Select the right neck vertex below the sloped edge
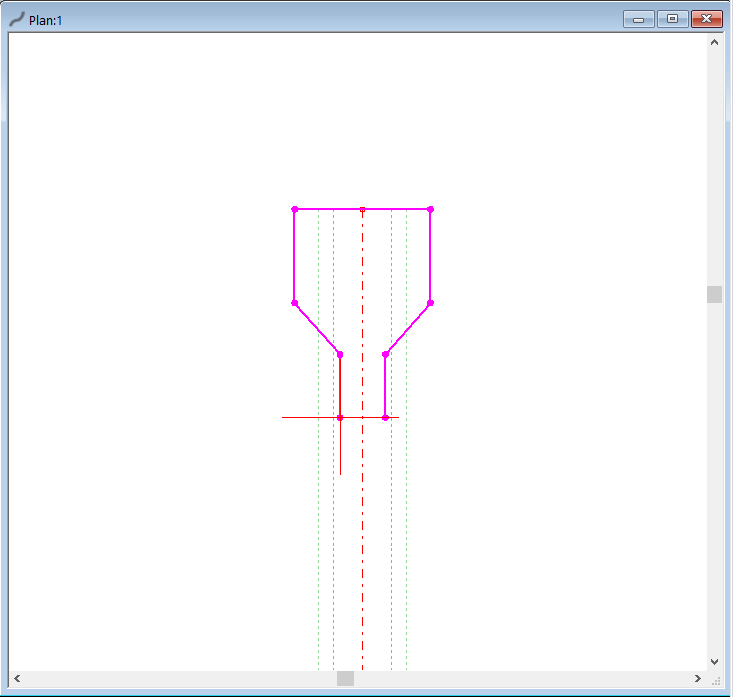The image size is (733, 697). click(x=385, y=354)
